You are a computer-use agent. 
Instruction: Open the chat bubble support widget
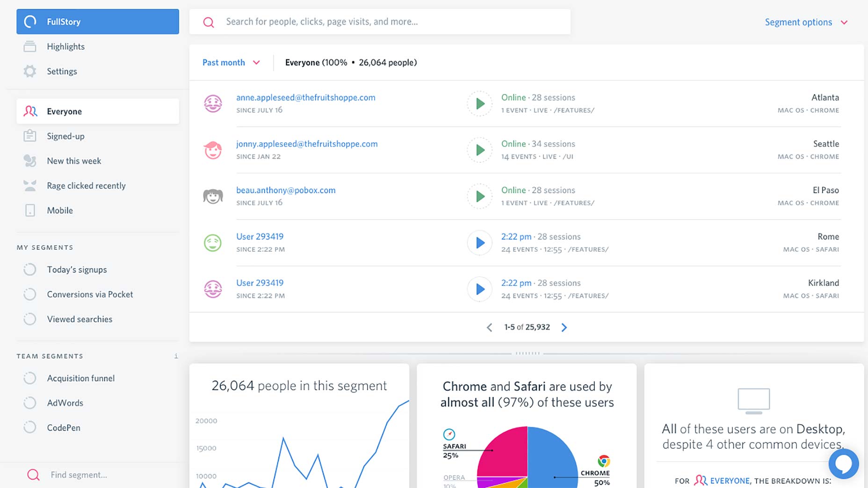[x=843, y=464]
